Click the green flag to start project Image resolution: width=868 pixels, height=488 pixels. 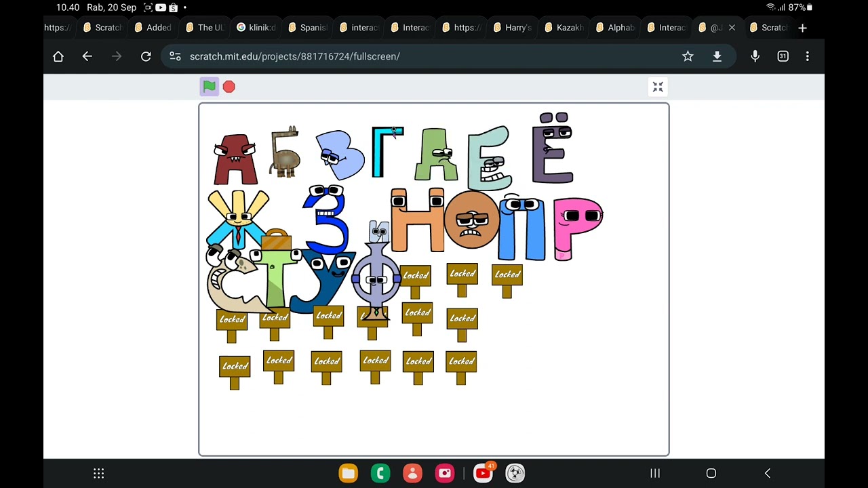click(x=209, y=87)
